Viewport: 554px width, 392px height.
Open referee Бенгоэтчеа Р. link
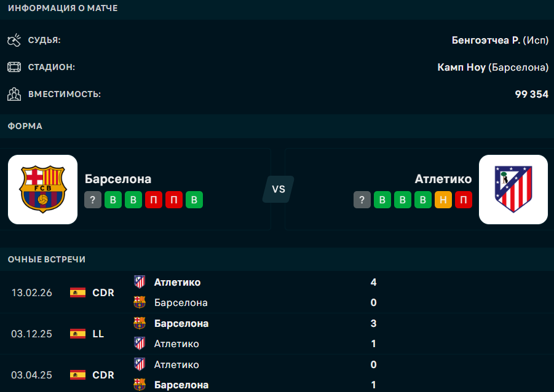click(486, 41)
